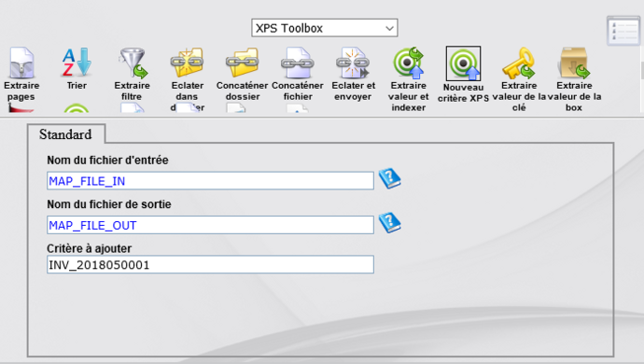
Task: Select the Eclater et envoyer tool
Action: tap(353, 74)
